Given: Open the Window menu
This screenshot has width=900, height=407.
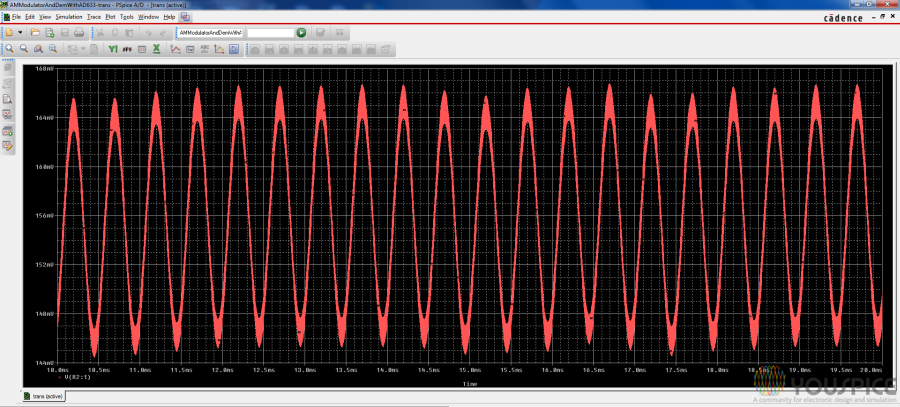Looking at the screenshot, I should (148, 17).
